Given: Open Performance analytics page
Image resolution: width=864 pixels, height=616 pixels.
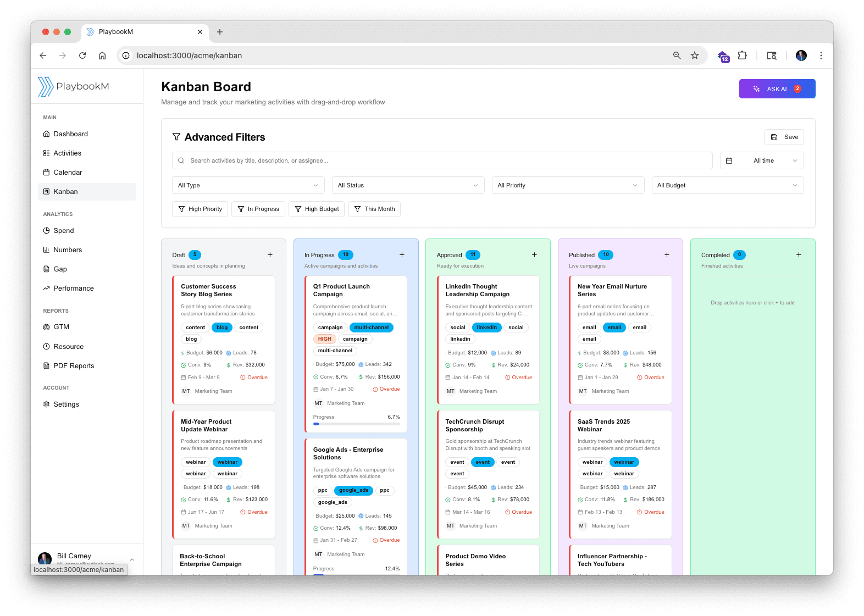Looking at the screenshot, I should (x=87, y=288).
